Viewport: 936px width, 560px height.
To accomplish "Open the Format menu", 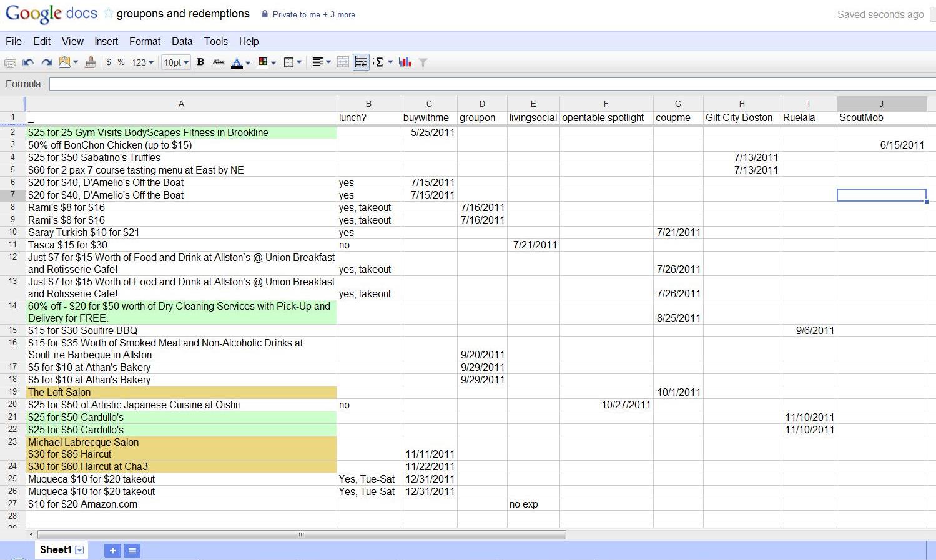I will coord(145,41).
